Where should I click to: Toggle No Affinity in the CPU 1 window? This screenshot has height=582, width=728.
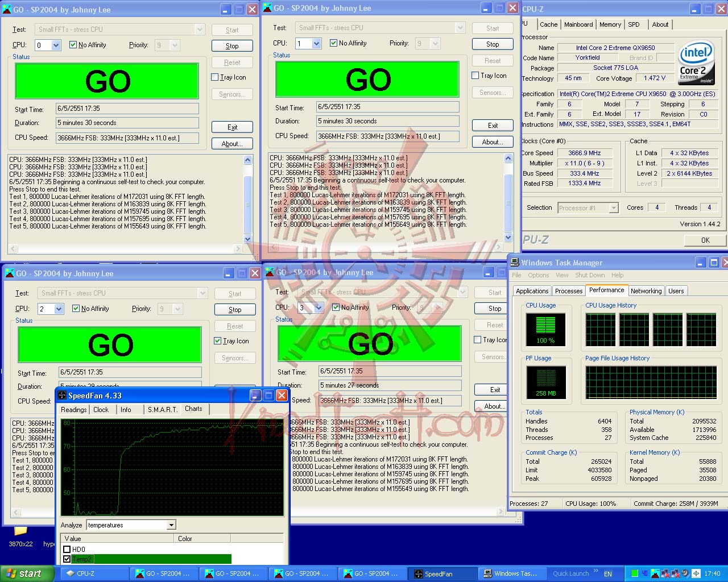point(348,43)
